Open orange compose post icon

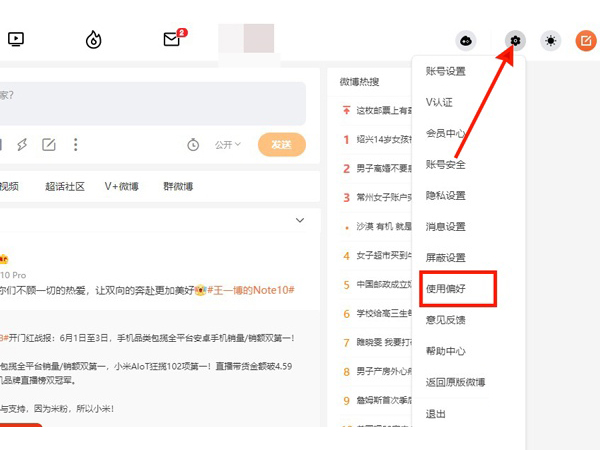click(x=585, y=41)
